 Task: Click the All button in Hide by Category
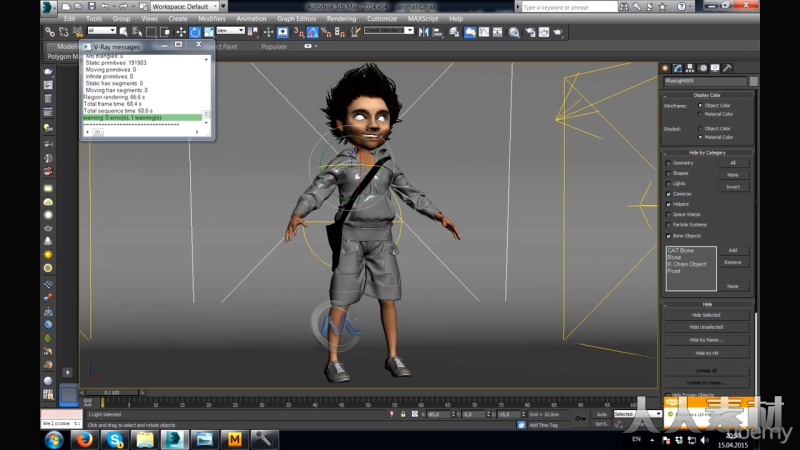pos(733,163)
